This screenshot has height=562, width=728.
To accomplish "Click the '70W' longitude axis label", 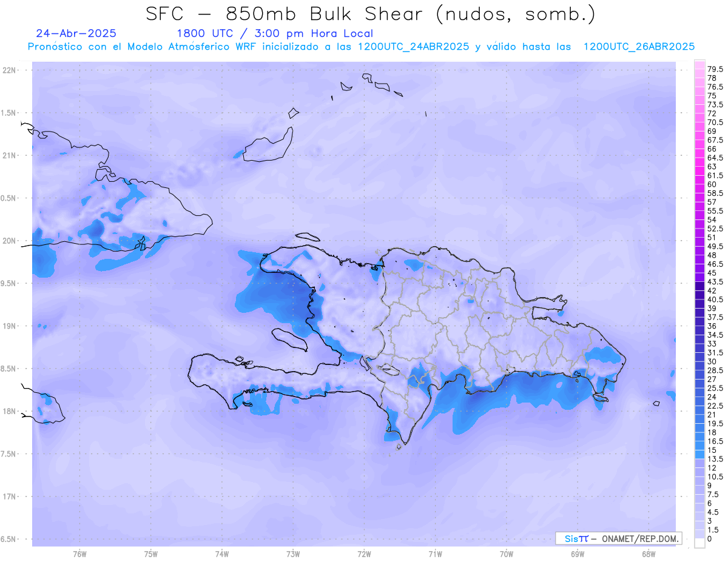I will [507, 554].
